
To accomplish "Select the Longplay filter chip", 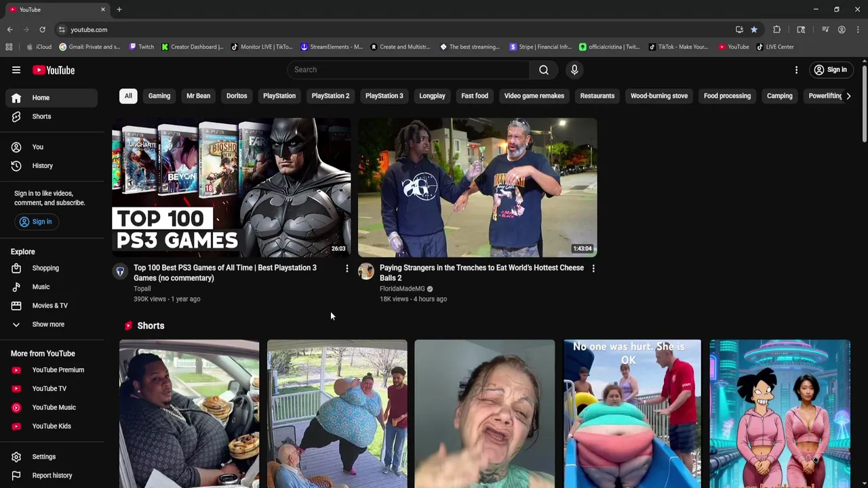I will [432, 96].
